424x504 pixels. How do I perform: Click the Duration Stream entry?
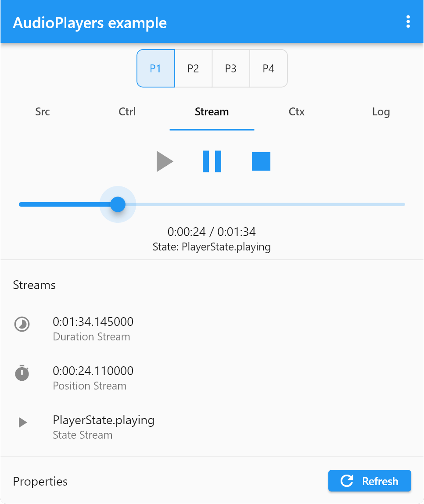(93, 328)
